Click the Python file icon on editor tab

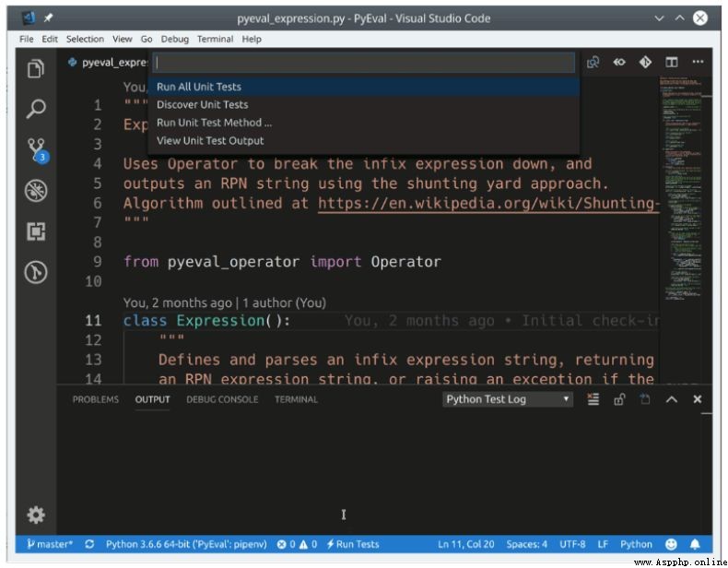pos(72,62)
